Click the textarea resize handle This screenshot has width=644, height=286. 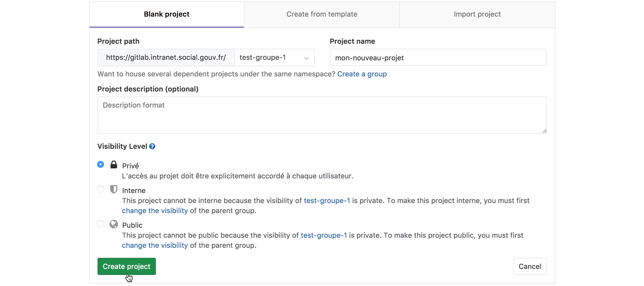pyautogui.click(x=544, y=131)
